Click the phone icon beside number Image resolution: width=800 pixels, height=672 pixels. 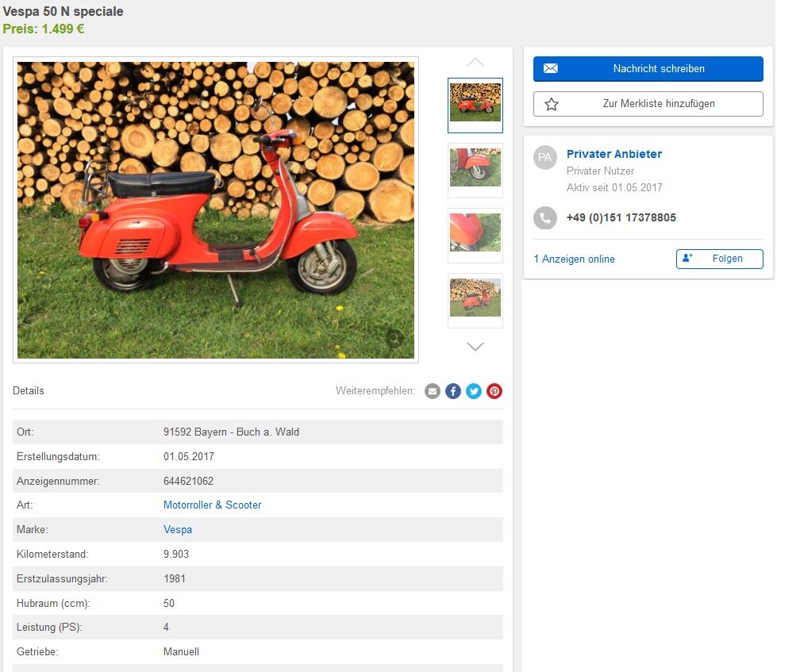point(544,218)
